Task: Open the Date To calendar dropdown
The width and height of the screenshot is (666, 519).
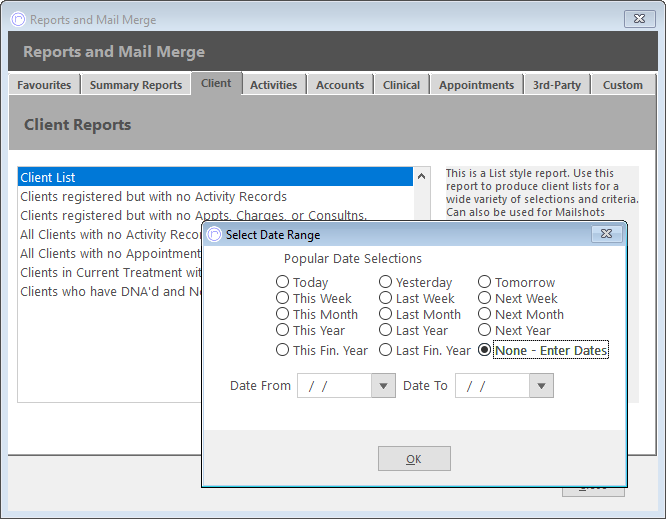Action: [541, 386]
